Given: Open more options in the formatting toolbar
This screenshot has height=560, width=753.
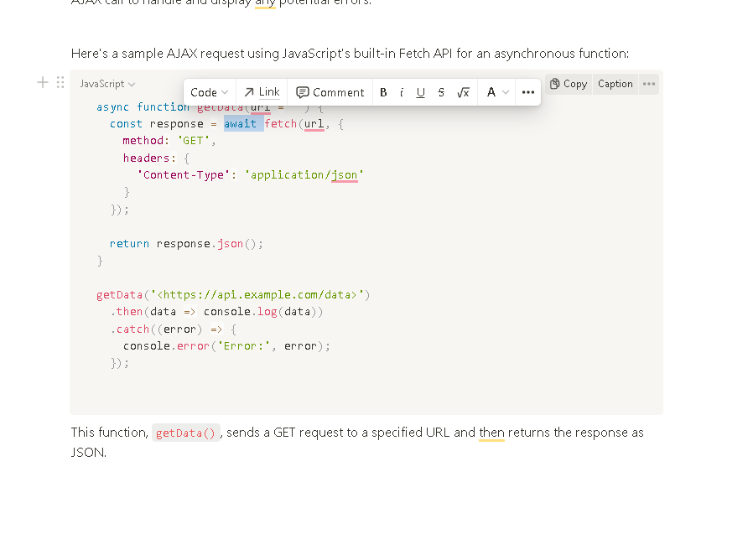Looking at the screenshot, I should click(x=528, y=92).
